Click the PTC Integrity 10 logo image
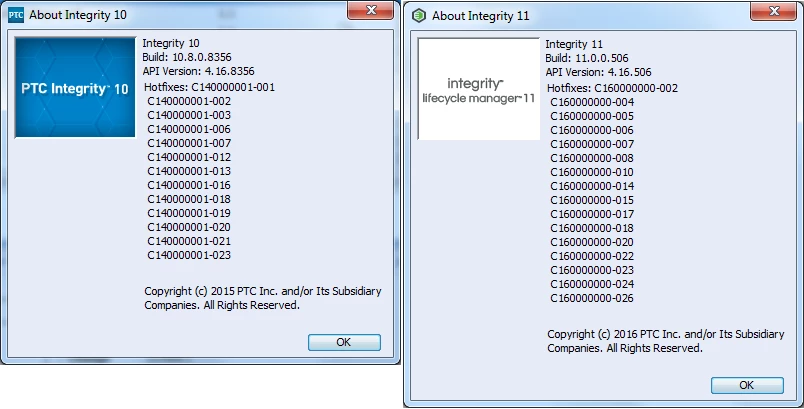Image resolution: width=804 pixels, height=409 pixels. pos(75,87)
